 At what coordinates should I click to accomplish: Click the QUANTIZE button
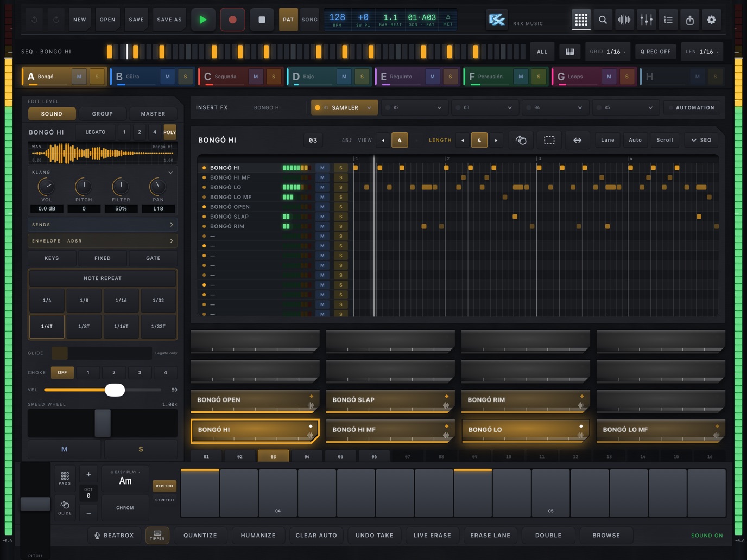pos(200,535)
